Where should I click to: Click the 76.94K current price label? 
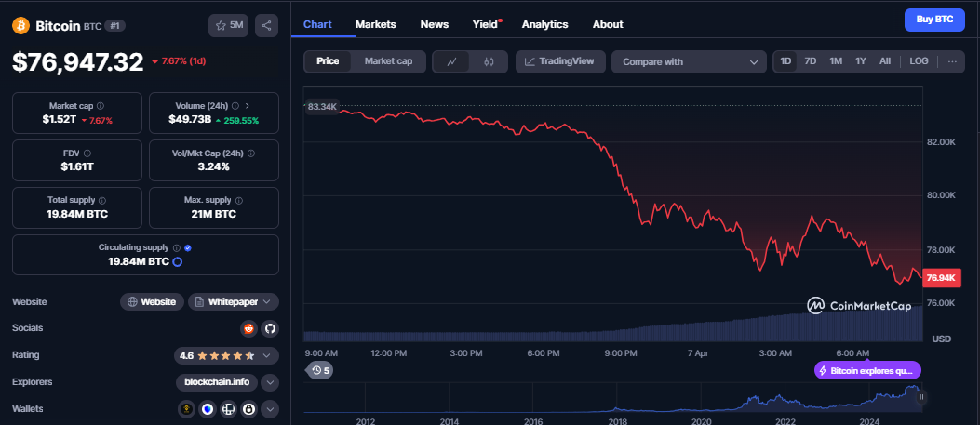pos(942,278)
